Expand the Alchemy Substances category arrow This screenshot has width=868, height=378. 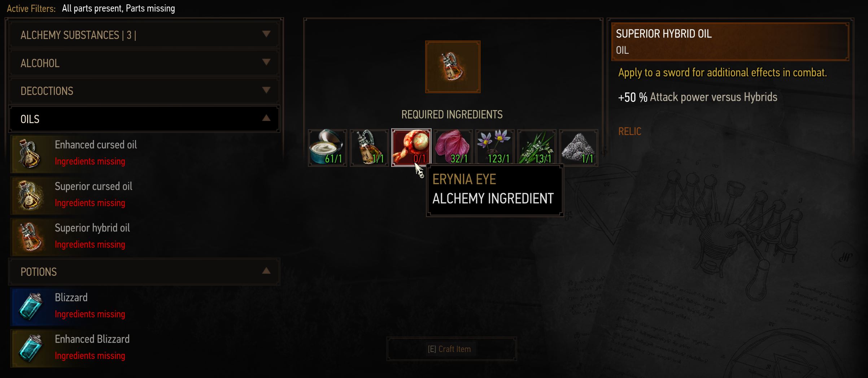click(x=266, y=34)
